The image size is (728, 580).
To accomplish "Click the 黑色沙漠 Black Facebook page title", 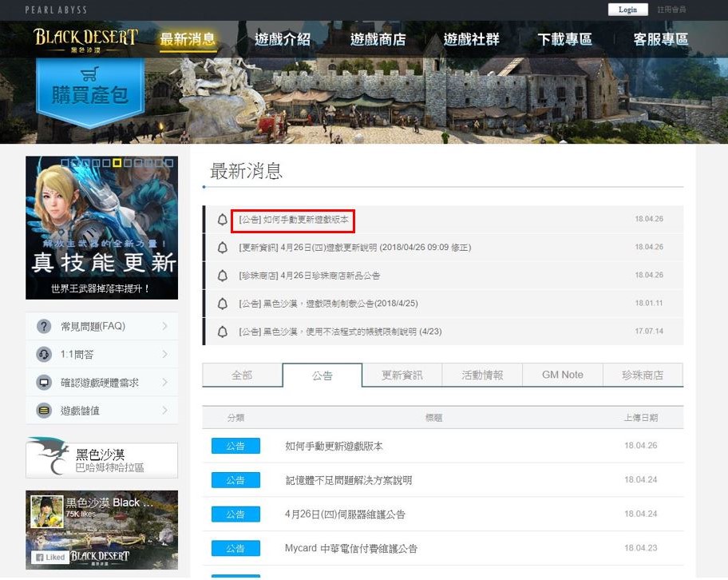I will pos(109,503).
